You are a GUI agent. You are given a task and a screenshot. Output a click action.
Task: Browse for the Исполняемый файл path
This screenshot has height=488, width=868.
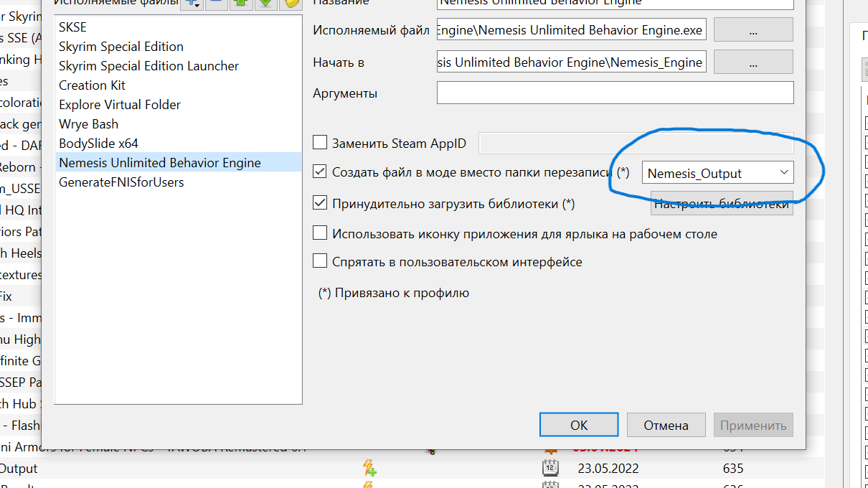(x=753, y=30)
